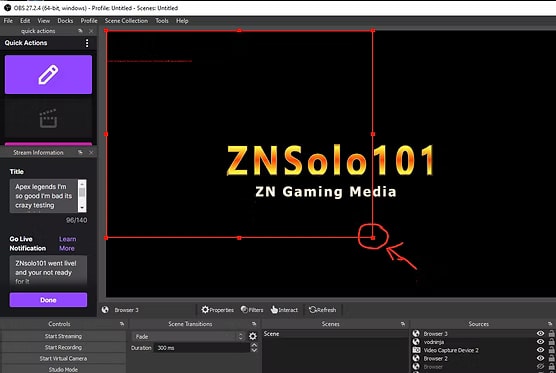Click the Duration 300 ms field

201,348
